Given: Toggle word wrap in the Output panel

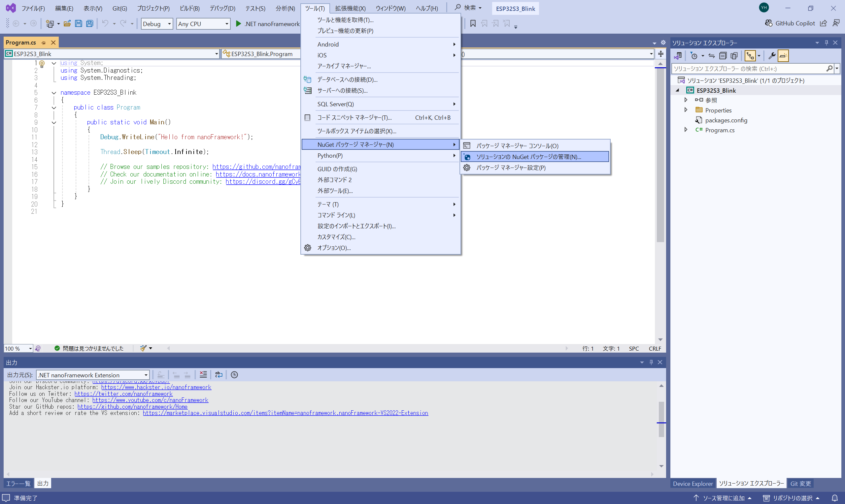Looking at the screenshot, I should click(219, 375).
